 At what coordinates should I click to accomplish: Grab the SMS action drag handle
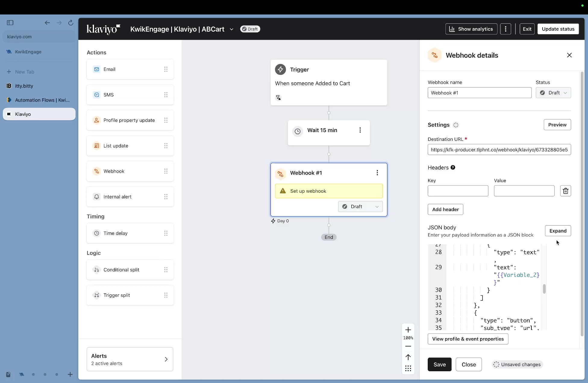click(x=166, y=95)
